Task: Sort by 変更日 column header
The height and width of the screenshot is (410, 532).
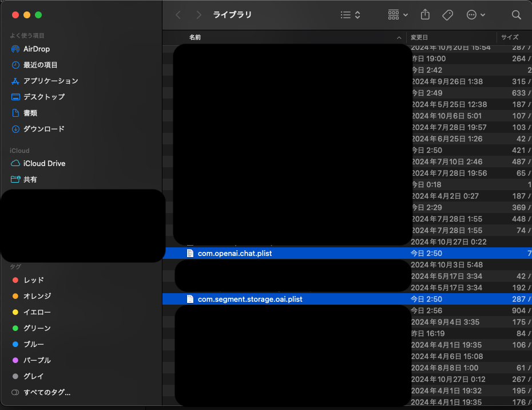Action: pyautogui.click(x=419, y=37)
